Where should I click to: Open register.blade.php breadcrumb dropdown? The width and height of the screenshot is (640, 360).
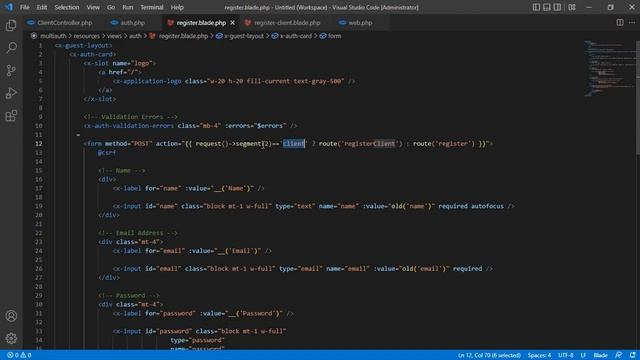click(183, 36)
